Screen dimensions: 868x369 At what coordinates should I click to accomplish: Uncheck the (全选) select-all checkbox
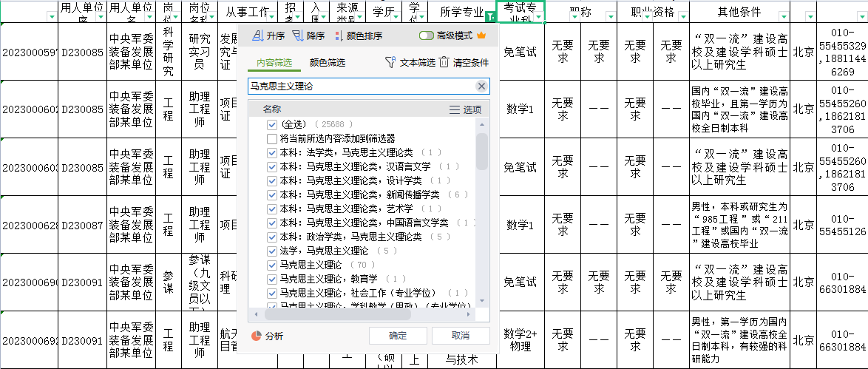272,124
